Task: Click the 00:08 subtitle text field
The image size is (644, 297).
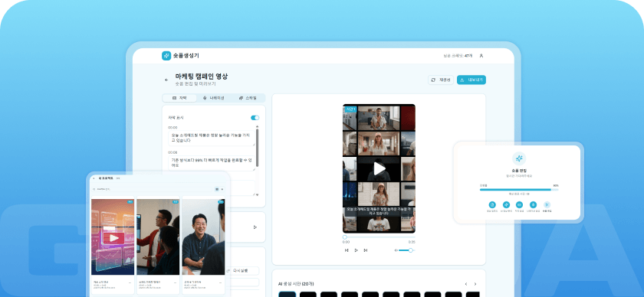Action: (212, 163)
